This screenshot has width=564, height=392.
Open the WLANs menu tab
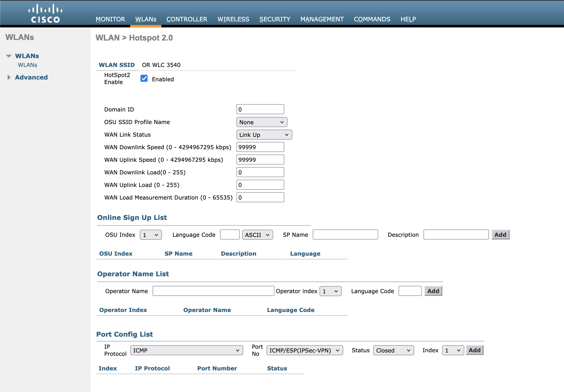click(146, 19)
